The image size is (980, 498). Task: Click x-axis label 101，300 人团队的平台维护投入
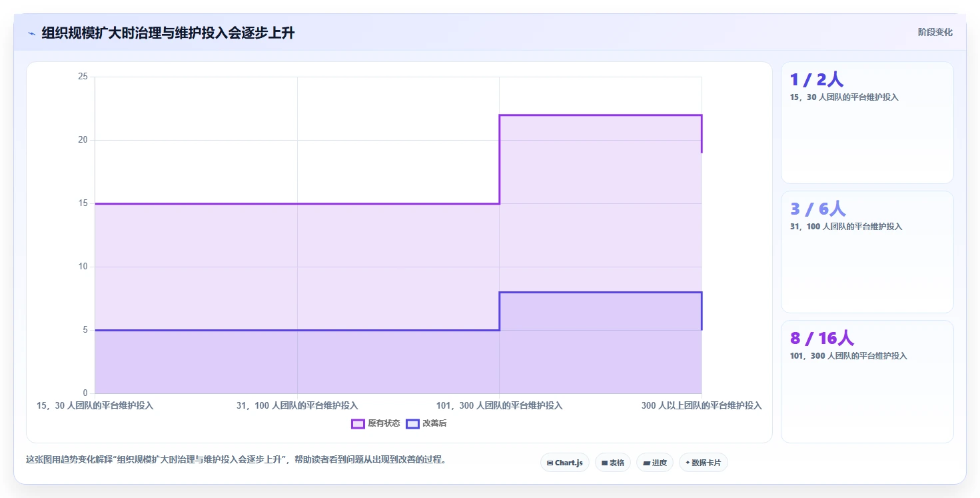click(499, 405)
